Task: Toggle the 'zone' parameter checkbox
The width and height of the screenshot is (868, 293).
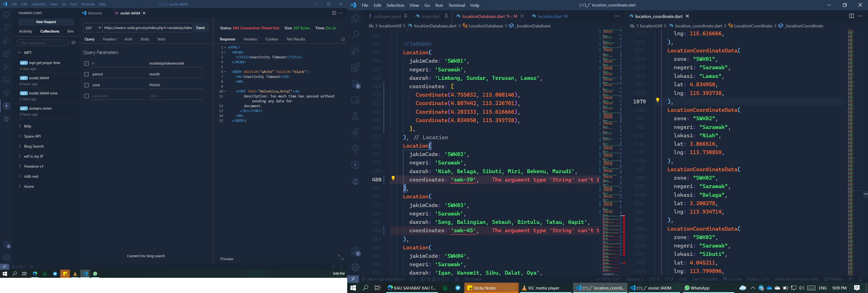Action: 87,85
